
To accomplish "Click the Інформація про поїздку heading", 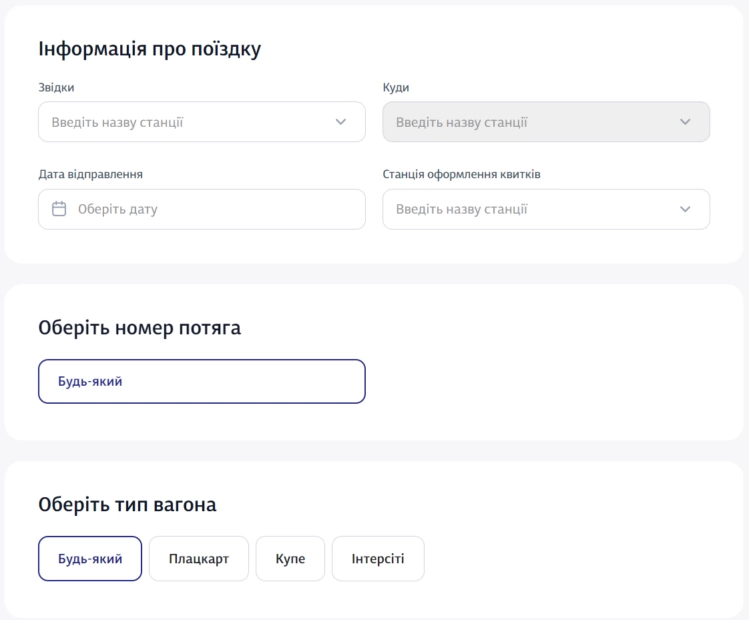I will click(x=149, y=49).
